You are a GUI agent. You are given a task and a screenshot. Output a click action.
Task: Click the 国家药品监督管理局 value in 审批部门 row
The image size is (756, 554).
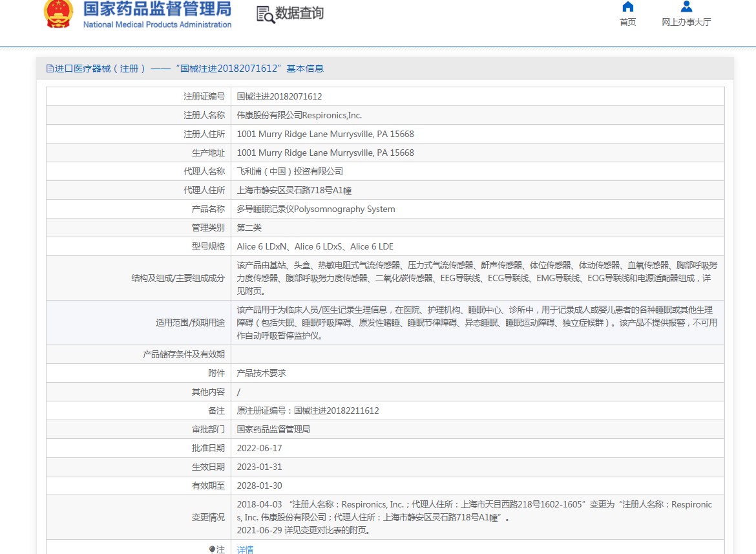coord(273,430)
